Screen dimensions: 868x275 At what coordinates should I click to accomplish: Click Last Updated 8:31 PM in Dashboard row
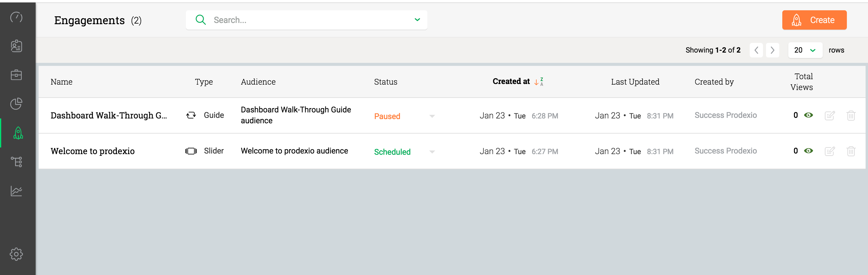pyautogui.click(x=660, y=116)
